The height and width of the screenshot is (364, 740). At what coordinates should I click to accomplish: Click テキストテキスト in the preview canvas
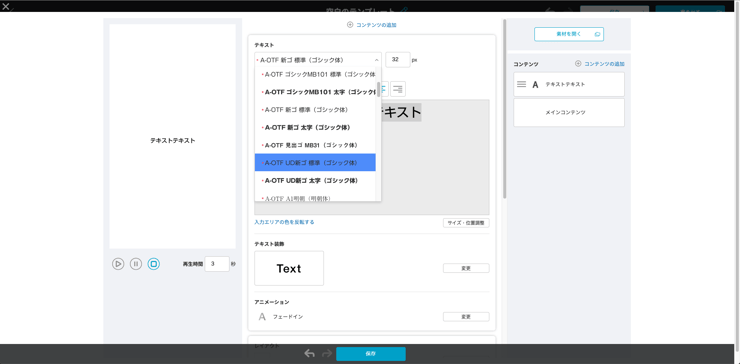(173, 141)
